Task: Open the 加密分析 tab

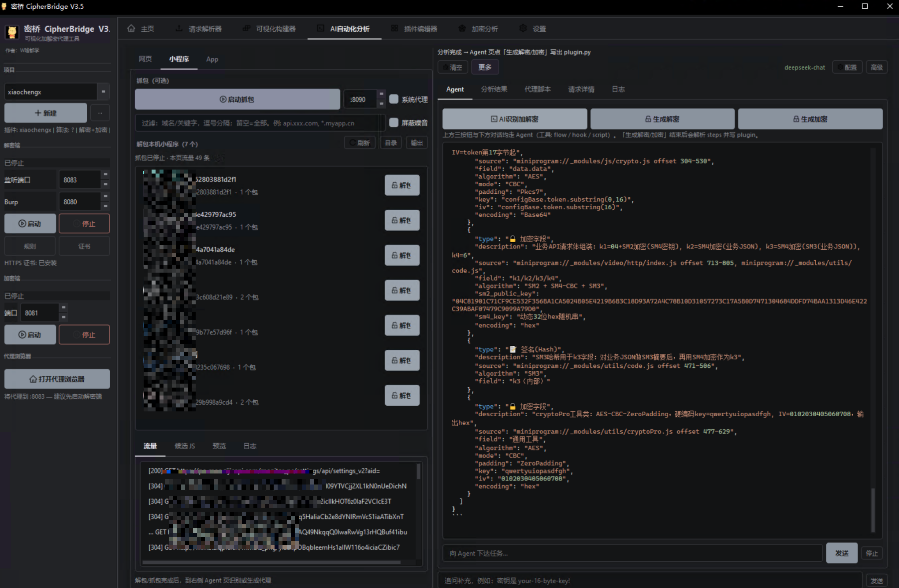Action: (x=478, y=29)
